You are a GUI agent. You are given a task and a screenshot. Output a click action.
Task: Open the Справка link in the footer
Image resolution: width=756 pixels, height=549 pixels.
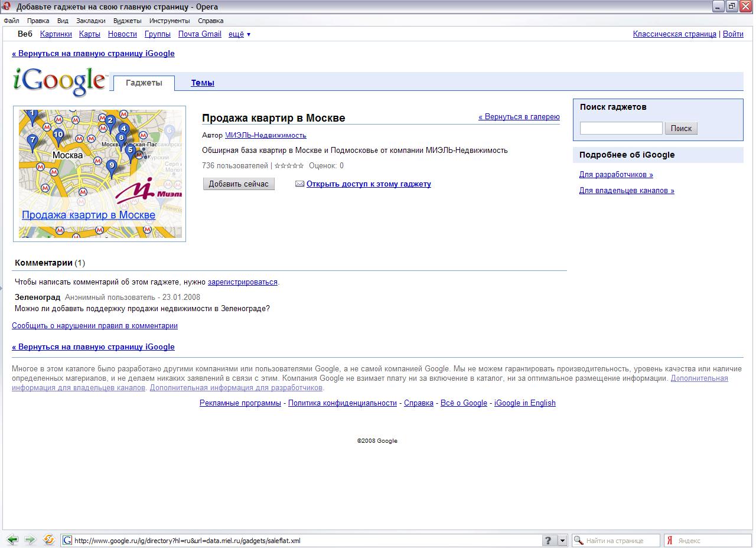(x=419, y=403)
